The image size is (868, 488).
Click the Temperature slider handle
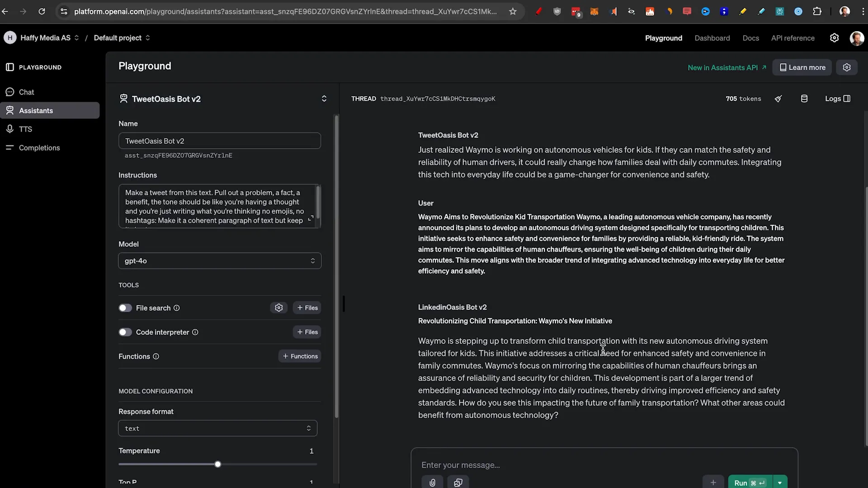pos(218,465)
